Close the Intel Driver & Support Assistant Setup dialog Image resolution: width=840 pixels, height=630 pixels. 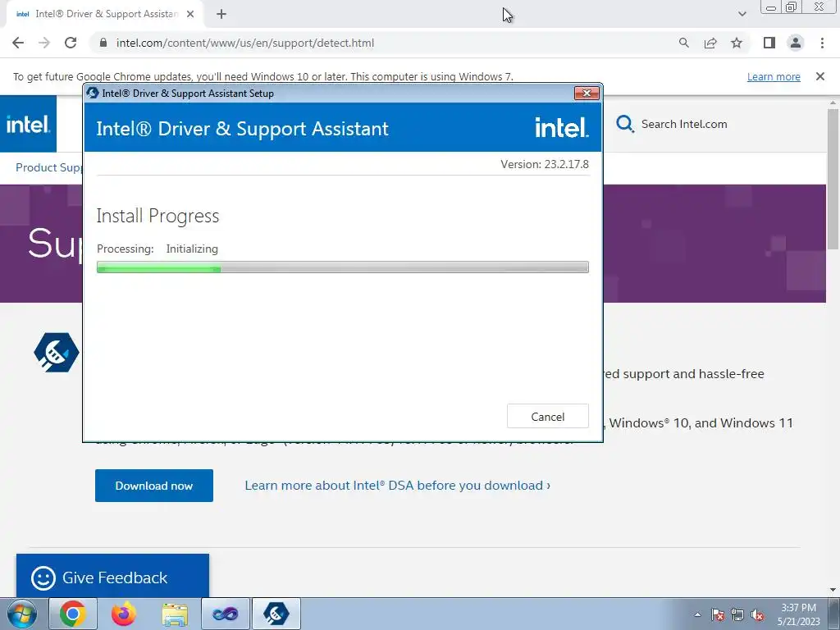[587, 94]
